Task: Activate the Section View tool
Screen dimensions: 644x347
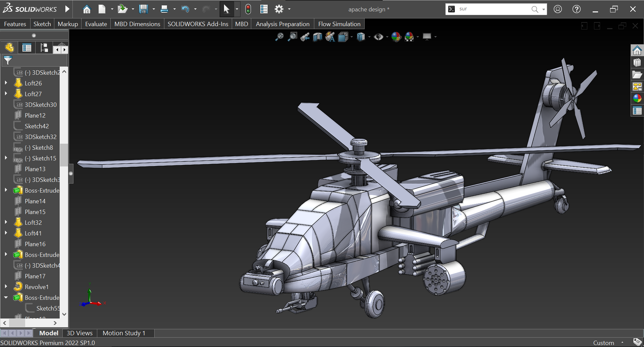Action: pos(317,37)
